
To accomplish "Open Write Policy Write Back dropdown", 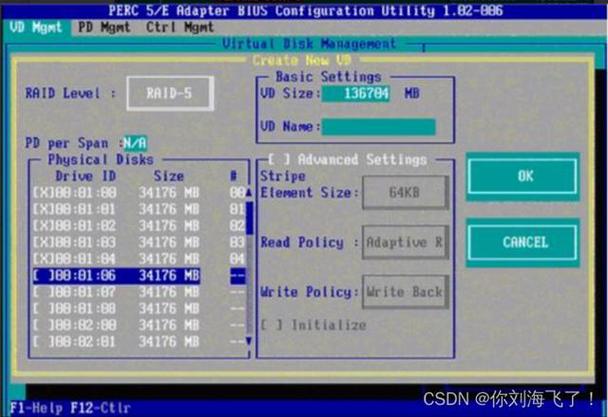I will 404,292.
